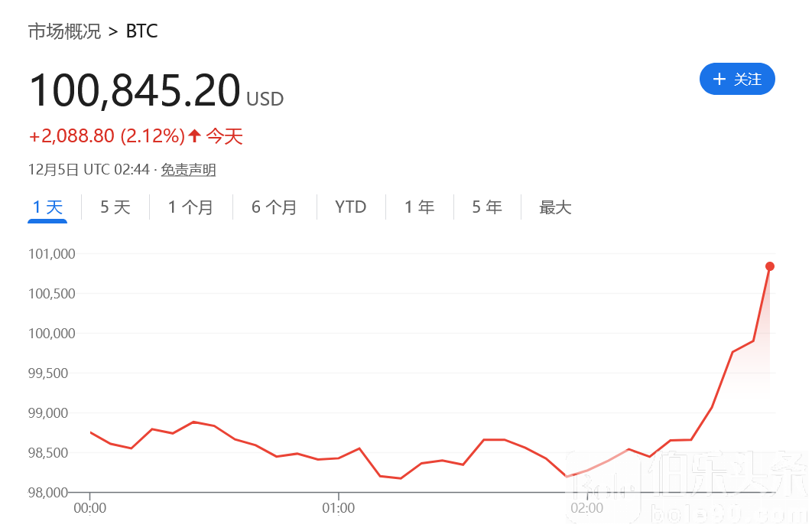The width and height of the screenshot is (812, 528).
Task: Select the 最大 range tab
Action: coord(555,207)
